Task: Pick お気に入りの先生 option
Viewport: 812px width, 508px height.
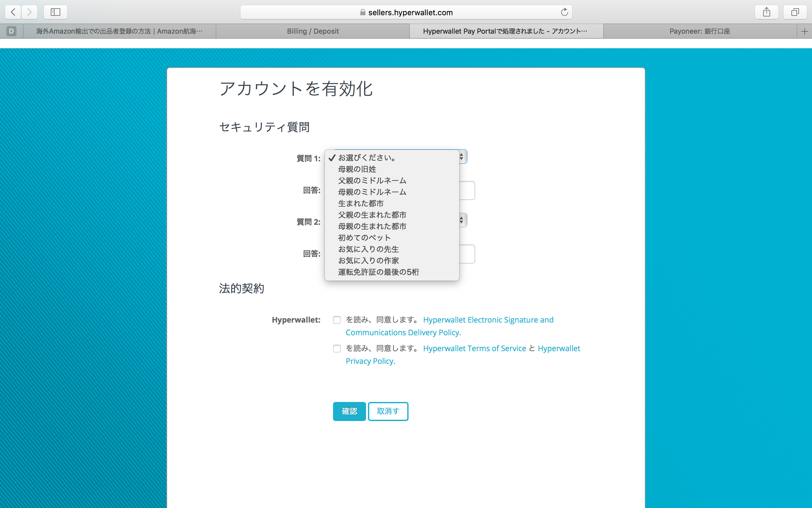Action: [x=392, y=249]
